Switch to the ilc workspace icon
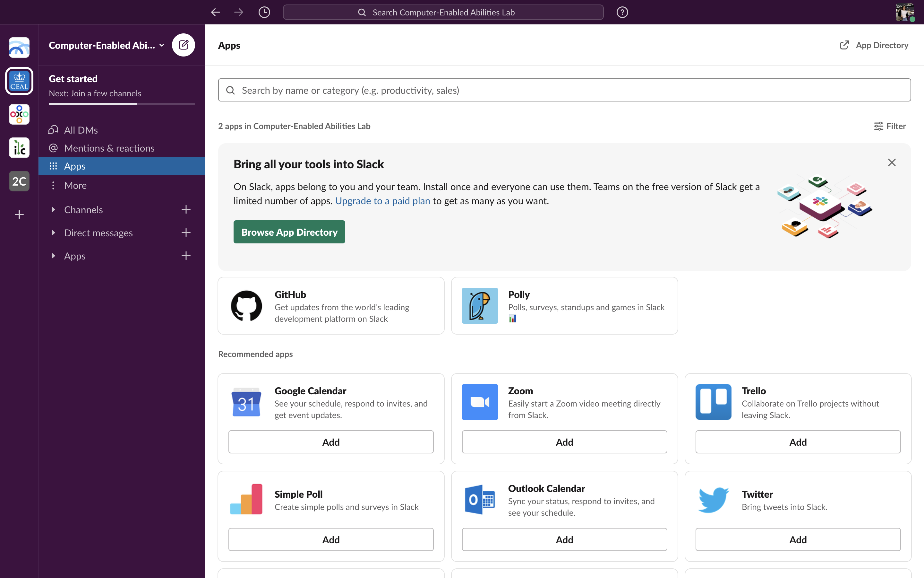 point(19,148)
